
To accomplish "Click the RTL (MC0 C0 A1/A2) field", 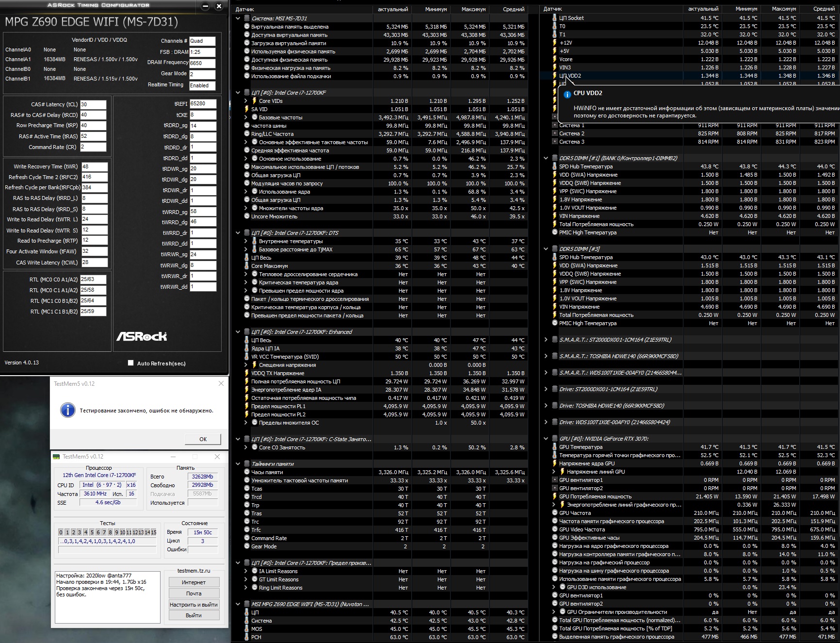I will click(93, 280).
